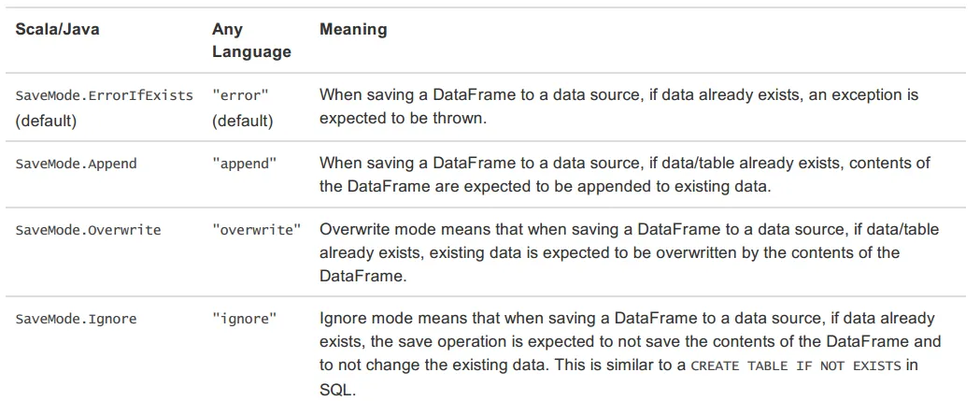Screen dimensions: 980x401
Task: Click the ErrorIfExists meaning description
Action: [x=618, y=107]
